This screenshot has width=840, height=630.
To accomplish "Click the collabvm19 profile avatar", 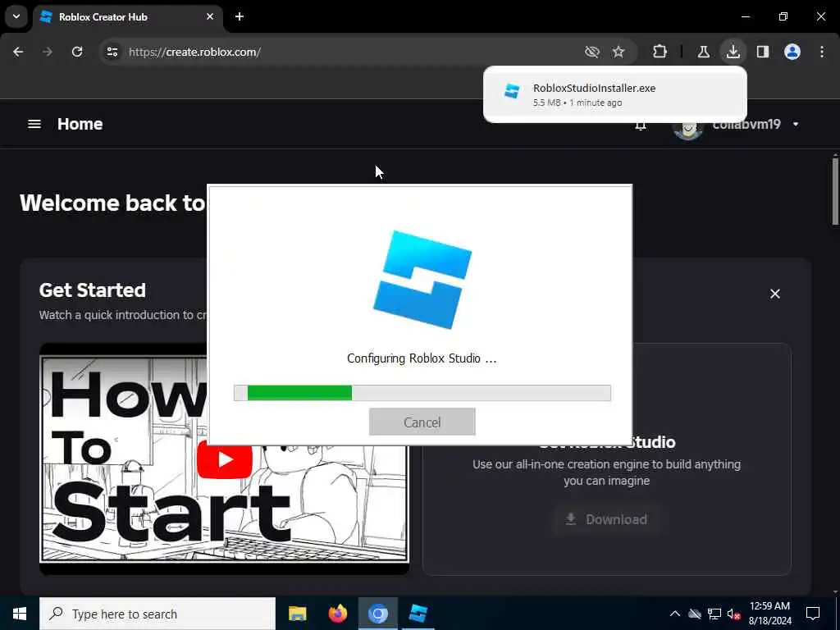I will pyautogui.click(x=688, y=129).
